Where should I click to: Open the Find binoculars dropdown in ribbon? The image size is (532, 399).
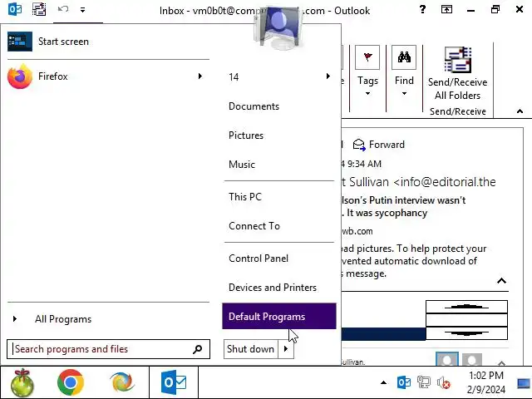(404, 72)
